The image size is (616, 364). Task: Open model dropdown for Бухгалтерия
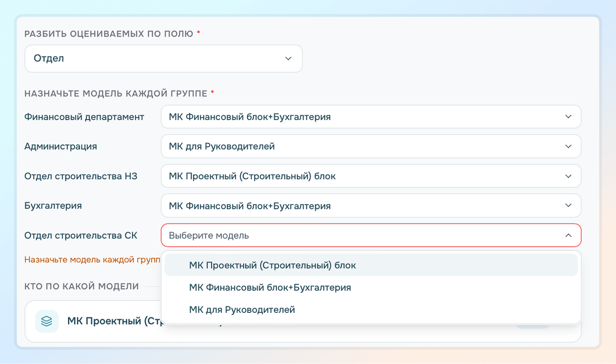(371, 206)
